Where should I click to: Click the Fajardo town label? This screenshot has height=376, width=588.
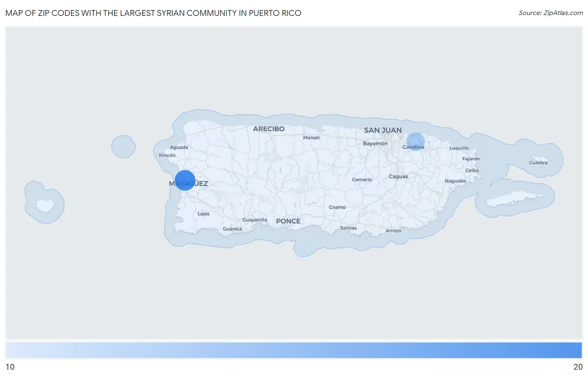(x=471, y=159)
